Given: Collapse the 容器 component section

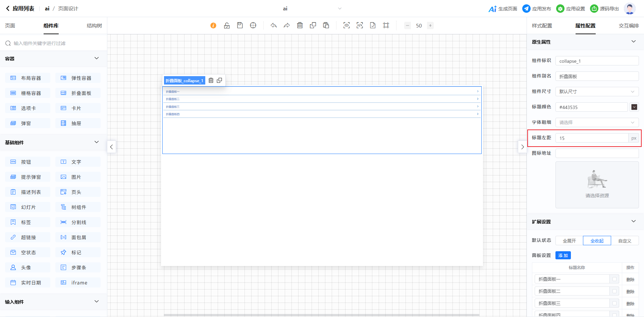Looking at the screenshot, I should 97,58.
